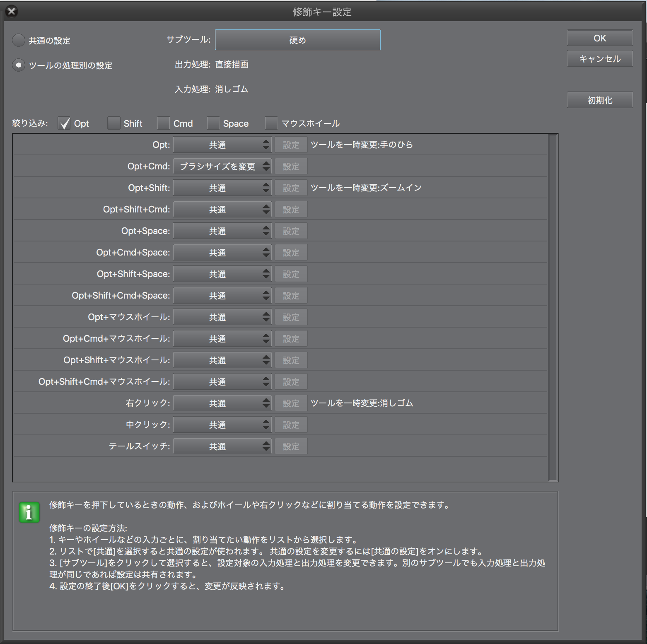Select the ツールの処理別の設定 radio button
This screenshot has height=644, width=647.
pyautogui.click(x=19, y=65)
